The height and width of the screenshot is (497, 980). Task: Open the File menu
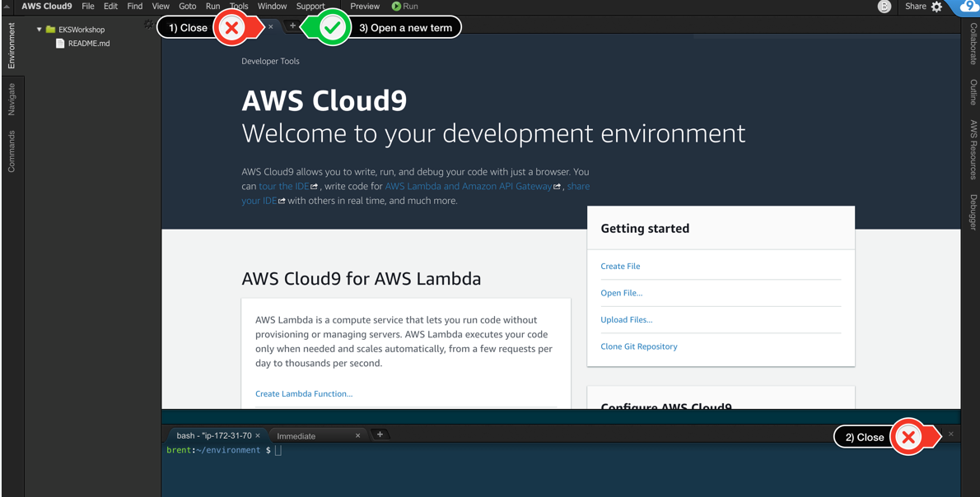tap(88, 7)
